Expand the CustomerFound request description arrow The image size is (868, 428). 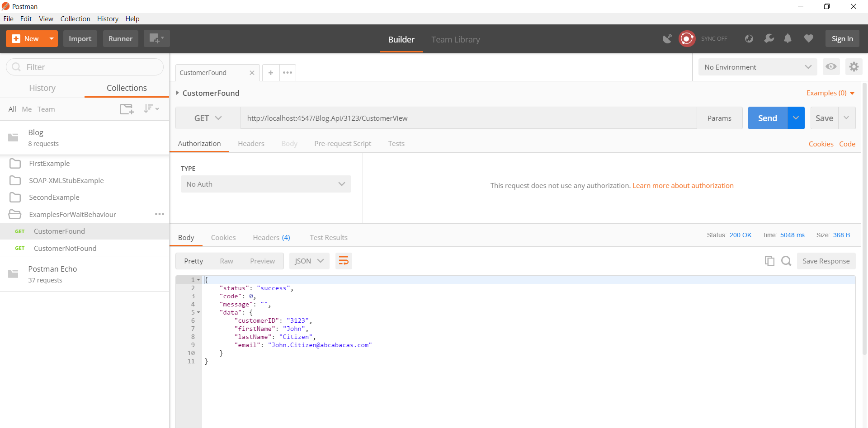(178, 93)
